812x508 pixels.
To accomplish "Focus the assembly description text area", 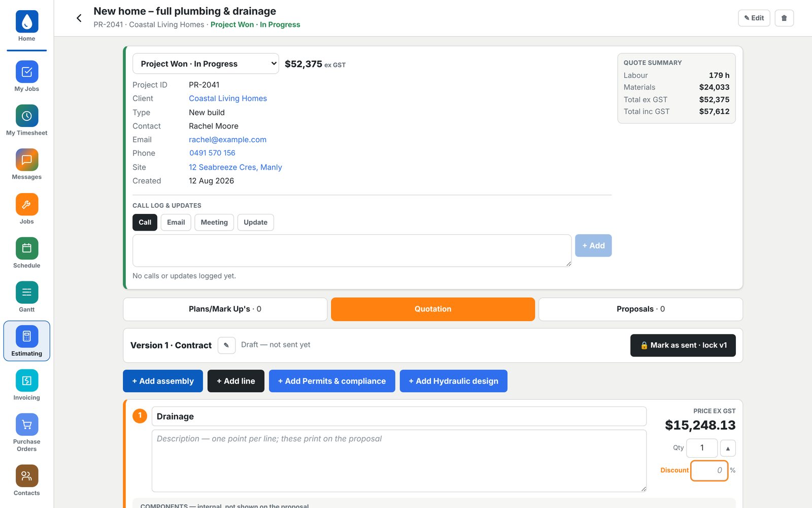I will tap(399, 461).
